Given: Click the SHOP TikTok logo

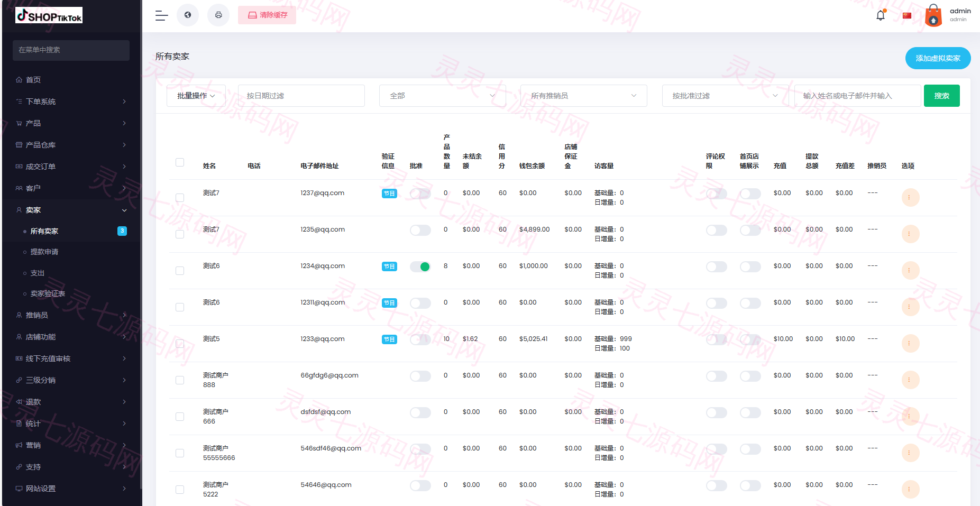Looking at the screenshot, I should 49,15.
